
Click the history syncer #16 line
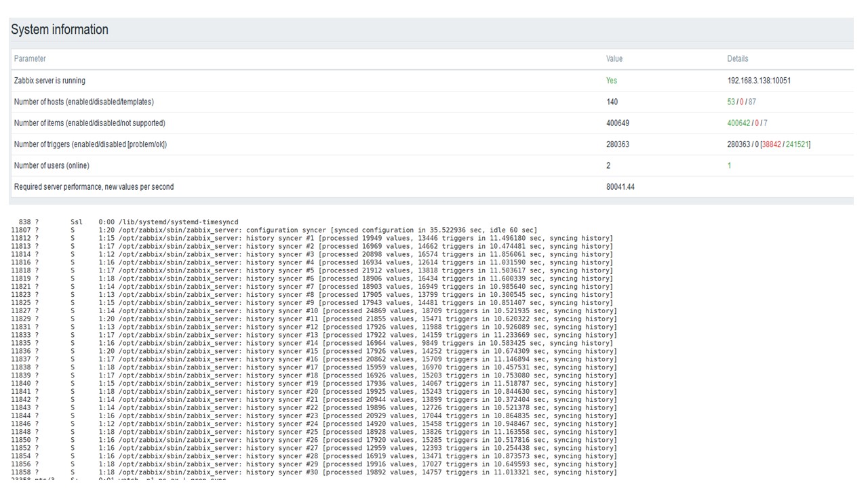pyautogui.click(x=314, y=359)
